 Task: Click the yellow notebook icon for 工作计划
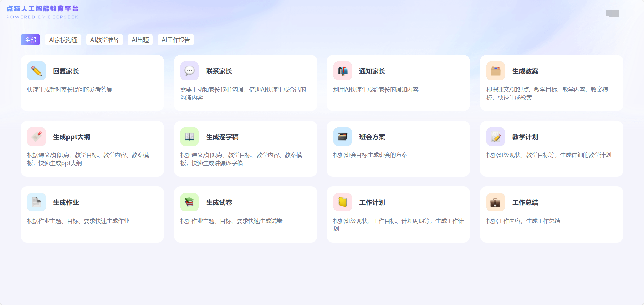pos(343,202)
